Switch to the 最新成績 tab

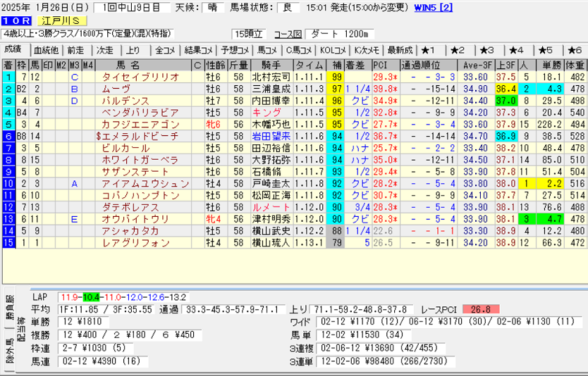tap(400, 50)
